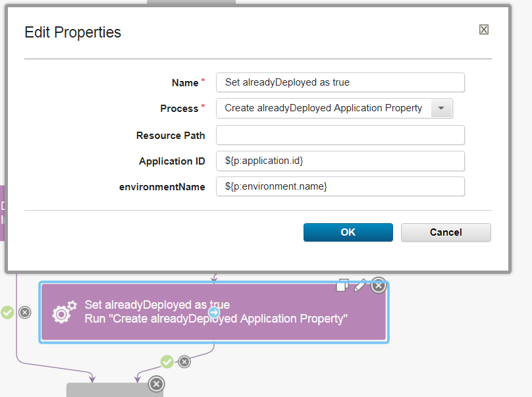Click the X icon on the bottom gray step
532x397 pixels.
tap(156, 384)
